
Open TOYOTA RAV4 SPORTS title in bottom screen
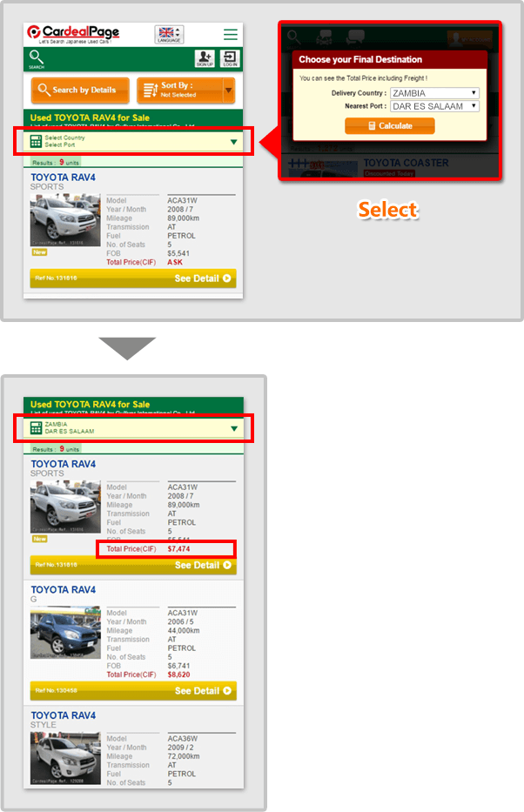[x=64, y=464]
